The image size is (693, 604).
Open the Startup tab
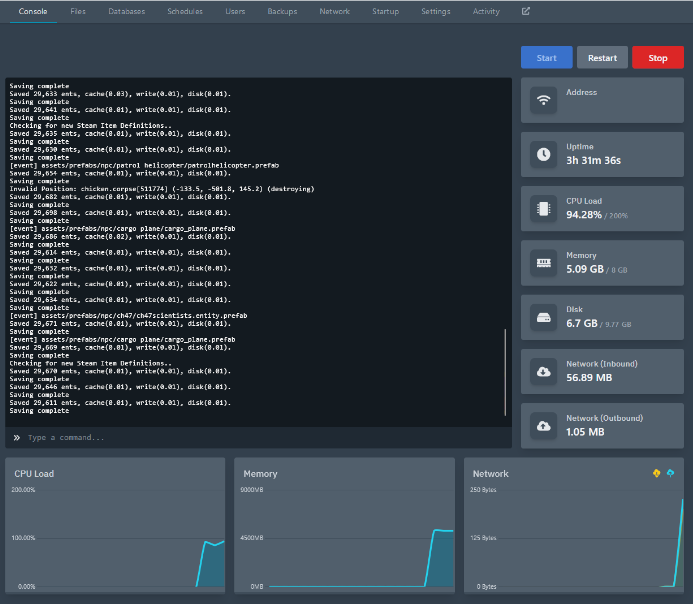point(385,11)
